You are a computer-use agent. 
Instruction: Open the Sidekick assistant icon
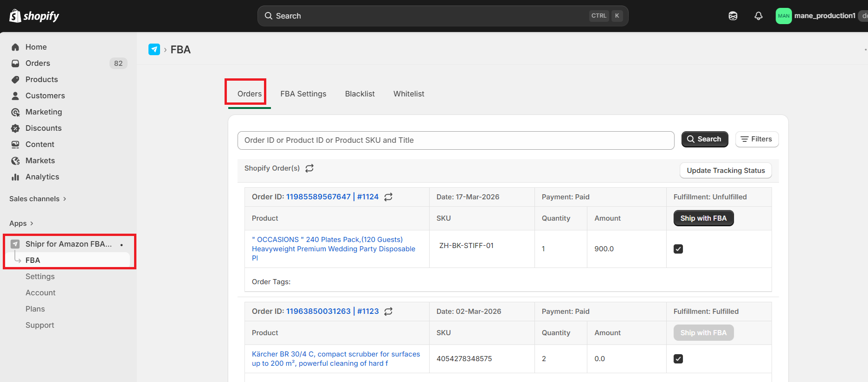click(733, 16)
